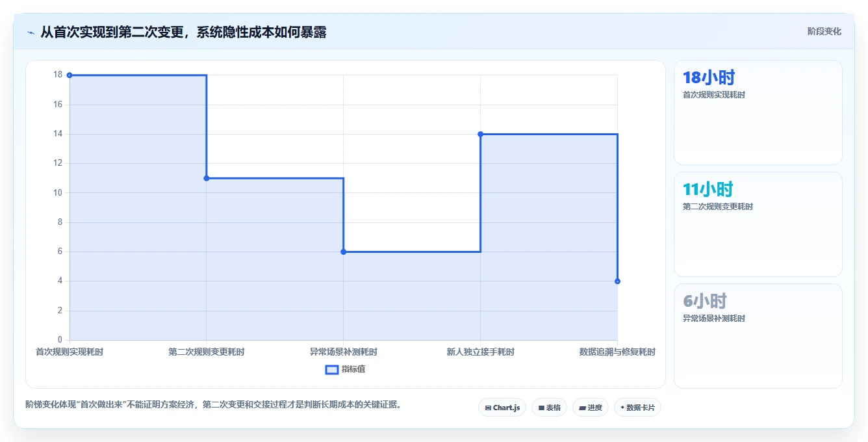Click the data point at value 4

617,281
